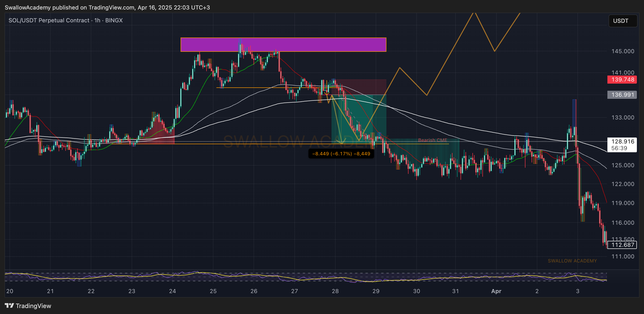Image resolution: width=644 pixels, height=314 pixels.
Task: Click the date label 26 on time axis
Action: (254, 291)
